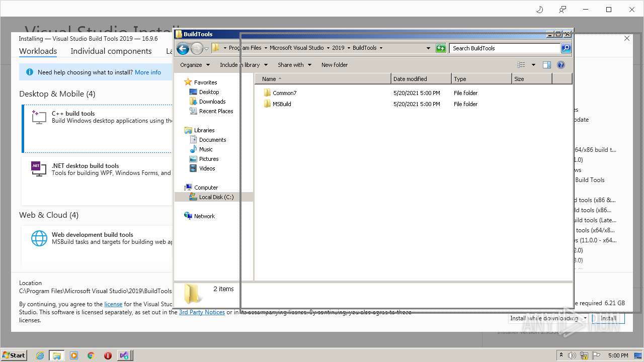
Task: Open the Pictures library
Action: point(204,159)
